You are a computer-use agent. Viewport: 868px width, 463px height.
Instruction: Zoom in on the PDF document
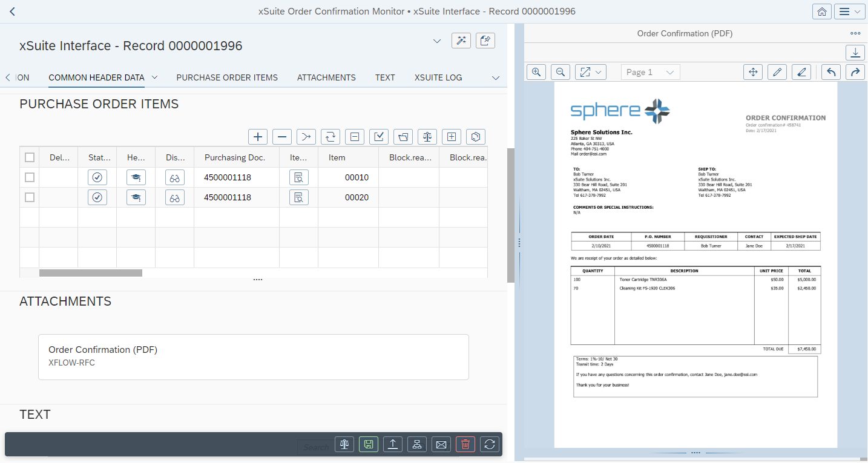pyautogui.click(x=536, y=72)
